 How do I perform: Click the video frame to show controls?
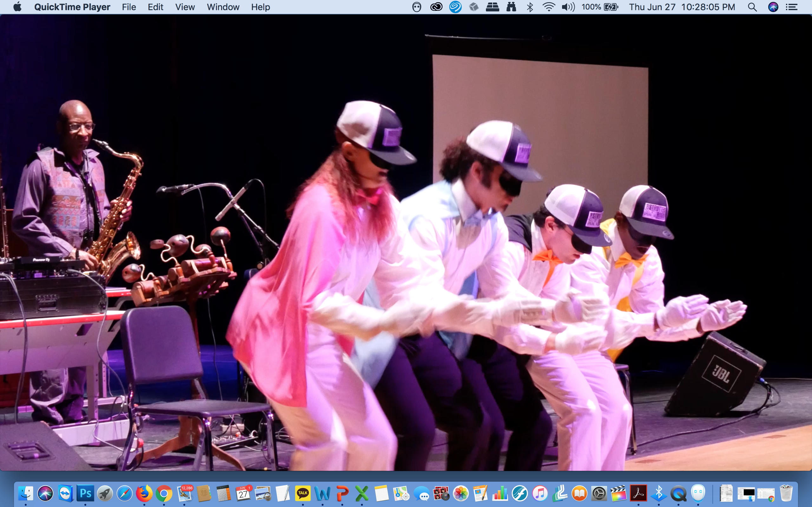[406, 241]
